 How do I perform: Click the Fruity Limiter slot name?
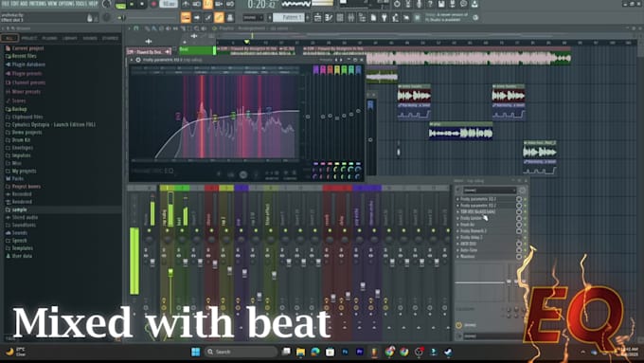pyautogui.click(x=471, y=218)
